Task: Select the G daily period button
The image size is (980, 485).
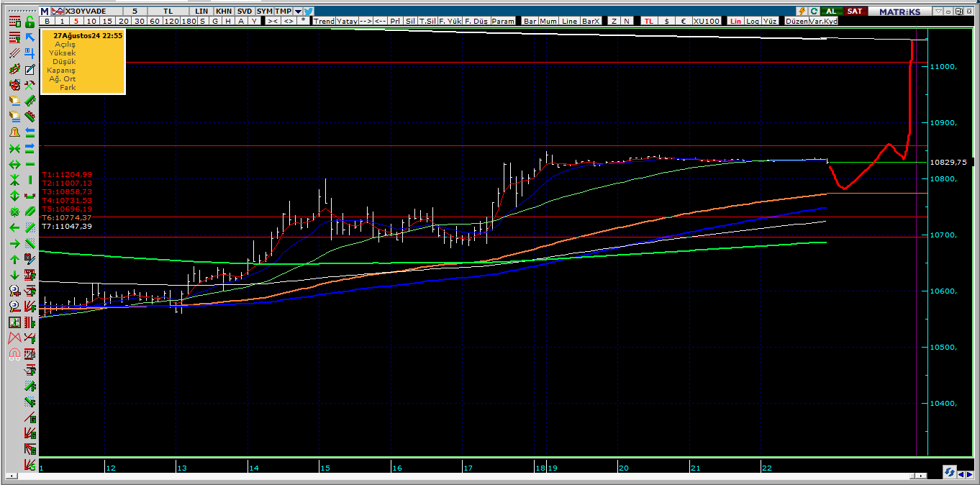Action: point(215,21)
